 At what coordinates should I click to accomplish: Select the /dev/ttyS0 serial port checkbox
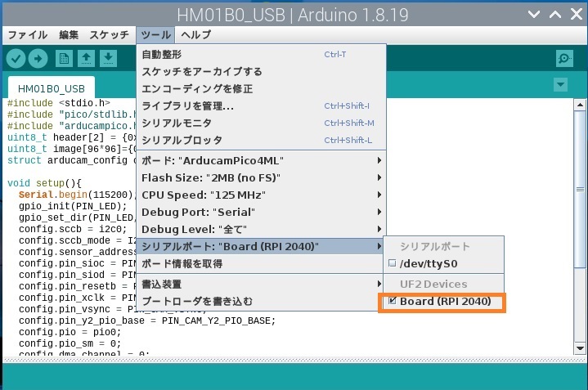(393, 263)
